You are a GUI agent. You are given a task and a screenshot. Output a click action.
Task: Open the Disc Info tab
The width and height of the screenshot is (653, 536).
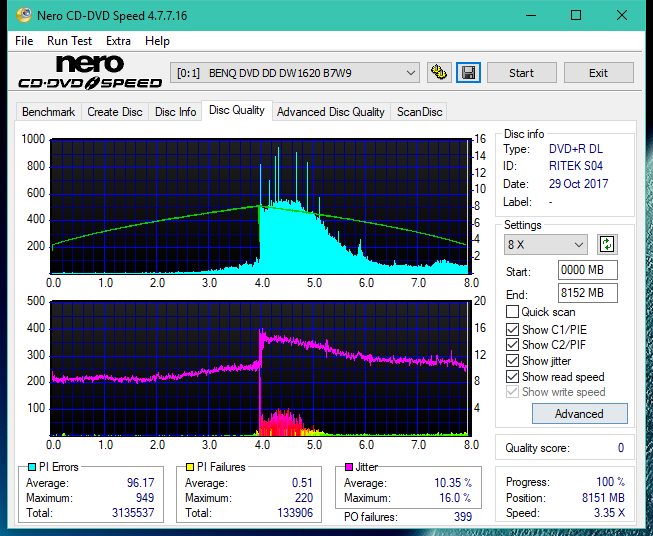175,112
